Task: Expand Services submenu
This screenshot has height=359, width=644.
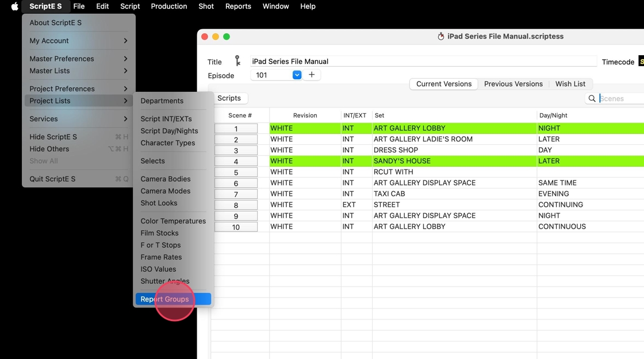Action: (78, 118)
